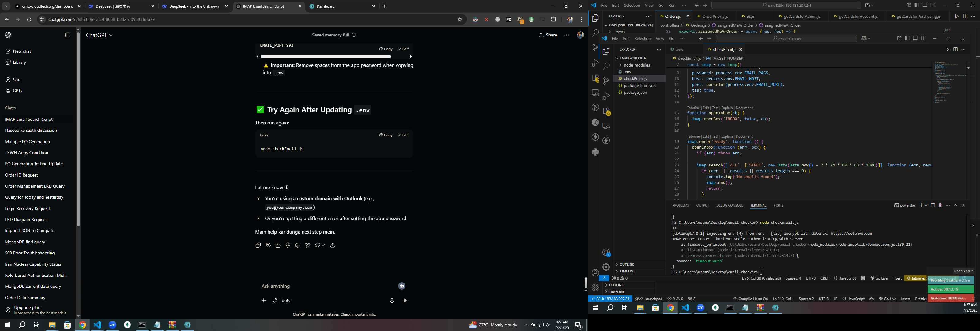Viewport: 980px width, 331px height.
Task: Copy the ChatGPT response with copy icon
Action: pyautogui.click(x=258, y=245)
